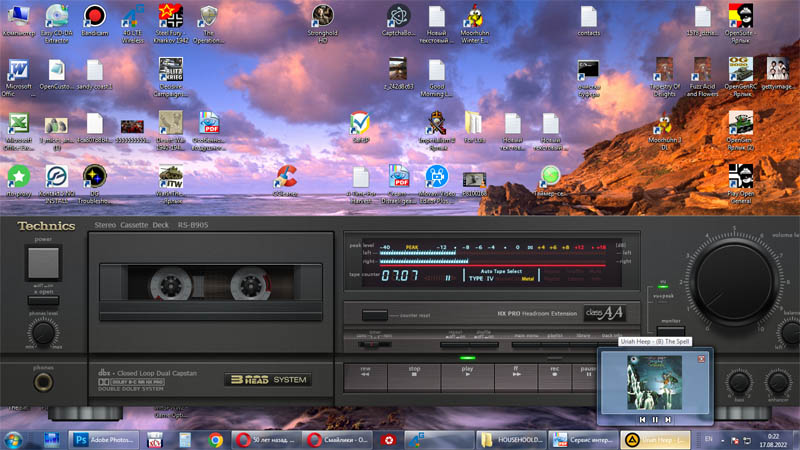Click the stop button on the cassette deck
Image resolution: width=800 pixels, height=450 pixels.
pyautogui.click(x=414, y=378)
